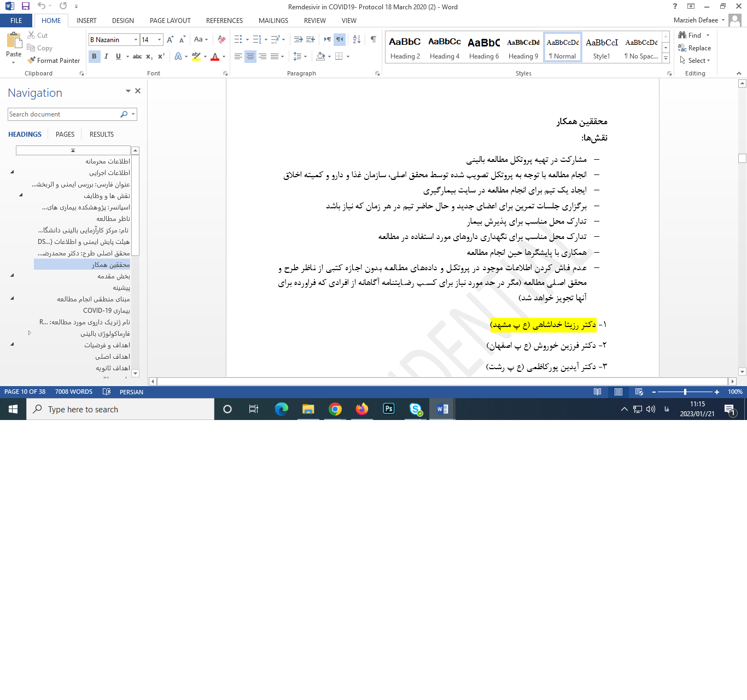Open Photoshop from the taskbar
This screenshot has width=747, height=700.
click(389, 409)
